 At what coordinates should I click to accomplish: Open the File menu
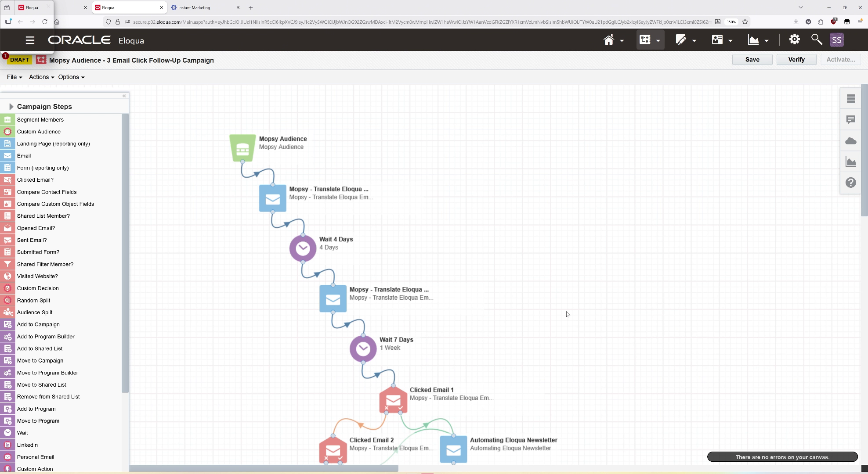(x=14, y=77)
